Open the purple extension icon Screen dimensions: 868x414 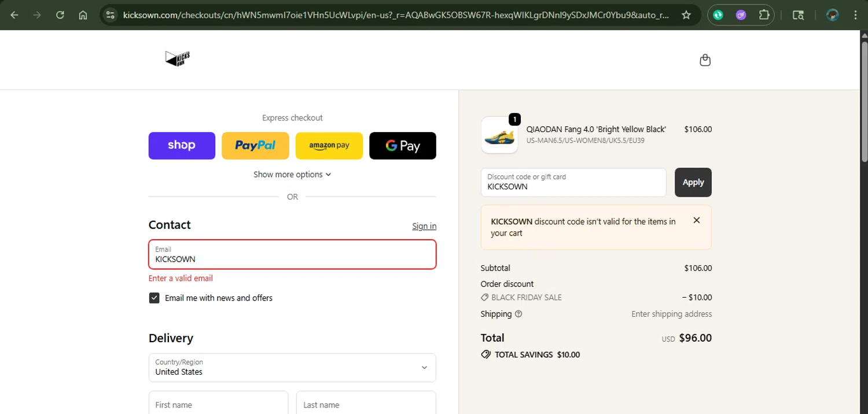click(741, 15)
